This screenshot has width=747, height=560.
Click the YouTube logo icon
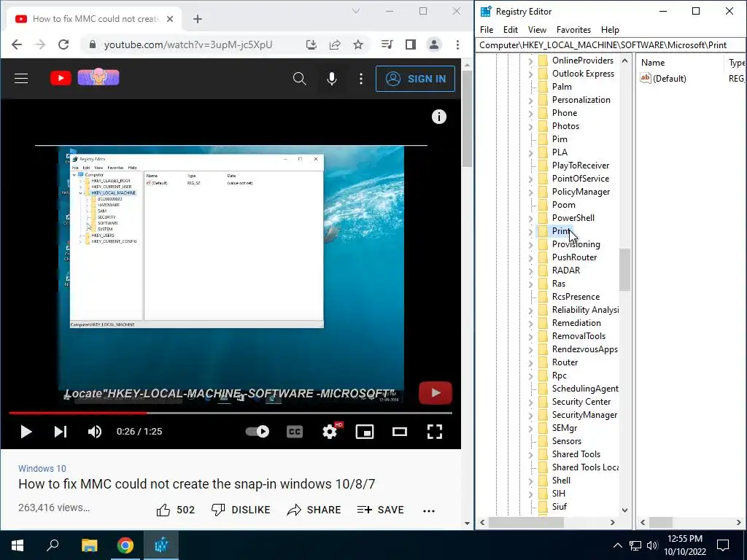(x=61, y=78)
